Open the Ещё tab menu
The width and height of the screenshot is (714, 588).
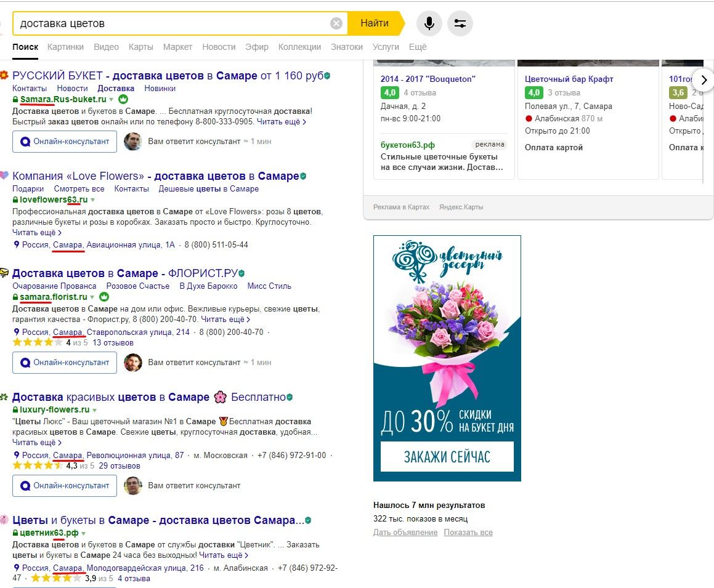point(418,47)
